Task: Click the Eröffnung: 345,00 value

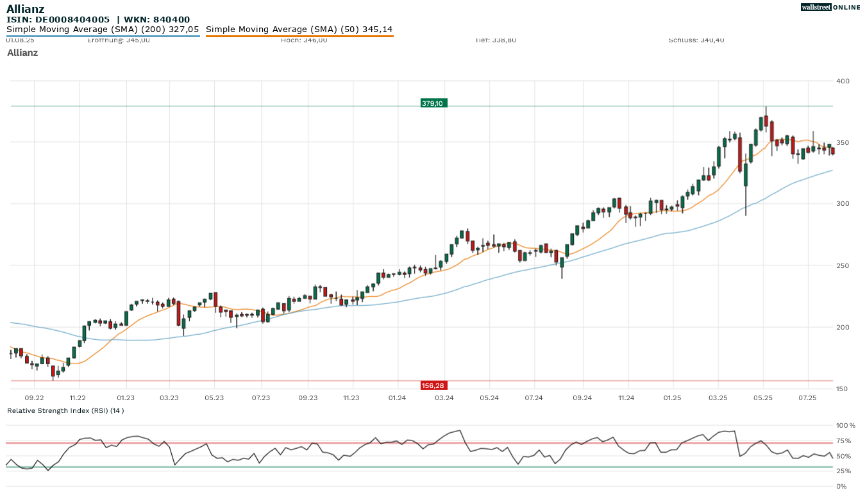Action: (x=119, y=40)
